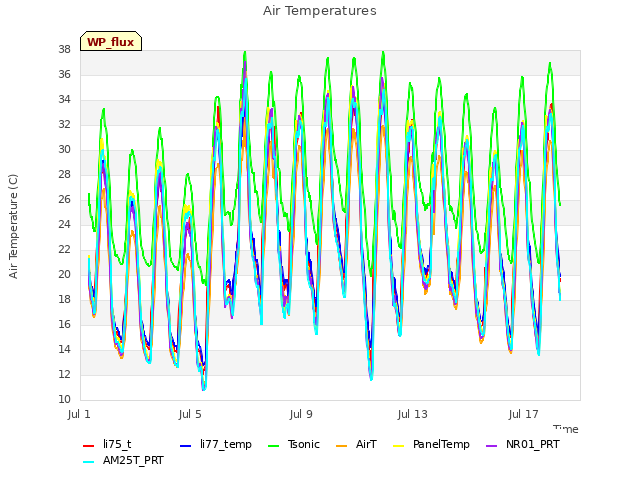This screenshot has width=640, height=480.
Task: Click the Jul 5 x-axis tick label
Action: (190, 414)
